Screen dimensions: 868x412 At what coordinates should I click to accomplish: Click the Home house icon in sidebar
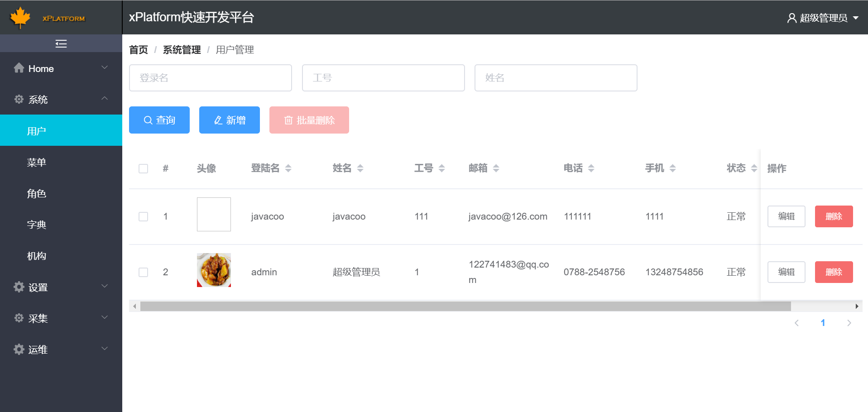[x=19, y=68]
